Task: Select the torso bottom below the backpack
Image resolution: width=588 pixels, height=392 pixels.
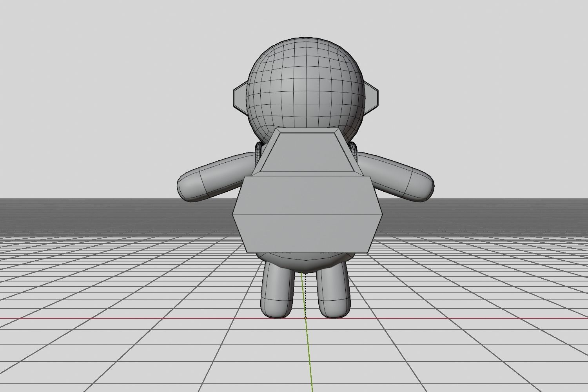Action: point(306,263)
